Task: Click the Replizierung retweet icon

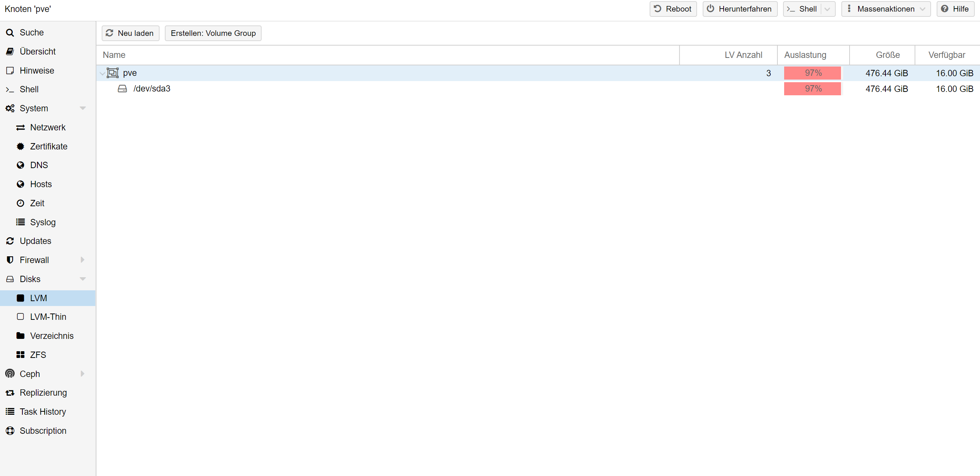Action: coord(10,393)
